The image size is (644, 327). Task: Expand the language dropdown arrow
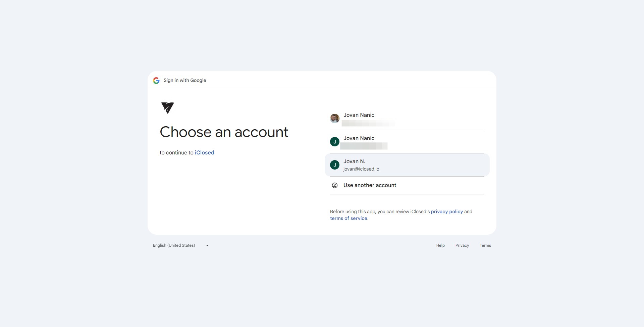(x=207, y=245)
